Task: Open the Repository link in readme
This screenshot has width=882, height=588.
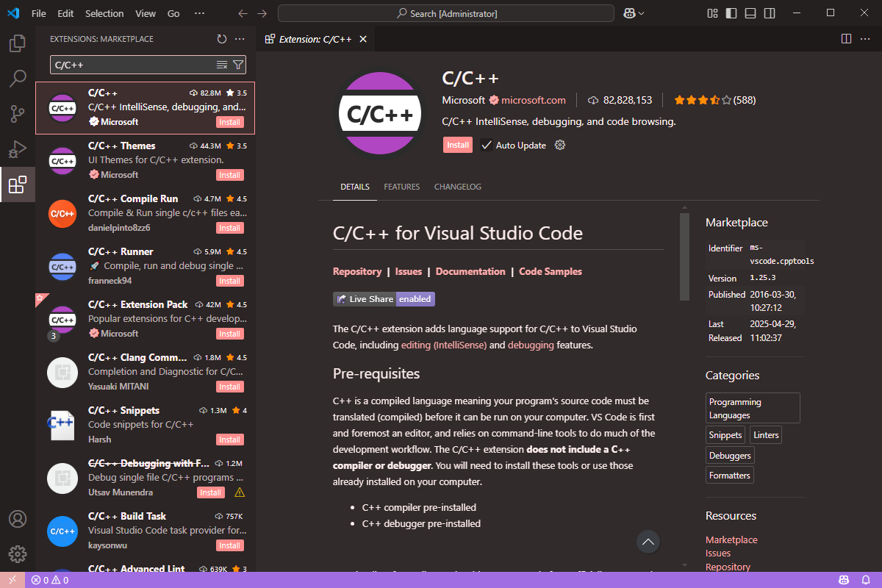Action: point(357,271)
